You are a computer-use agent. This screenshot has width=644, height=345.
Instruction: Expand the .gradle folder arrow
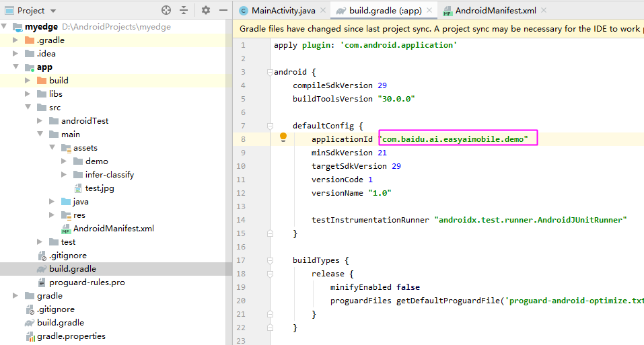pyautogui.click(x=15, y=40)
